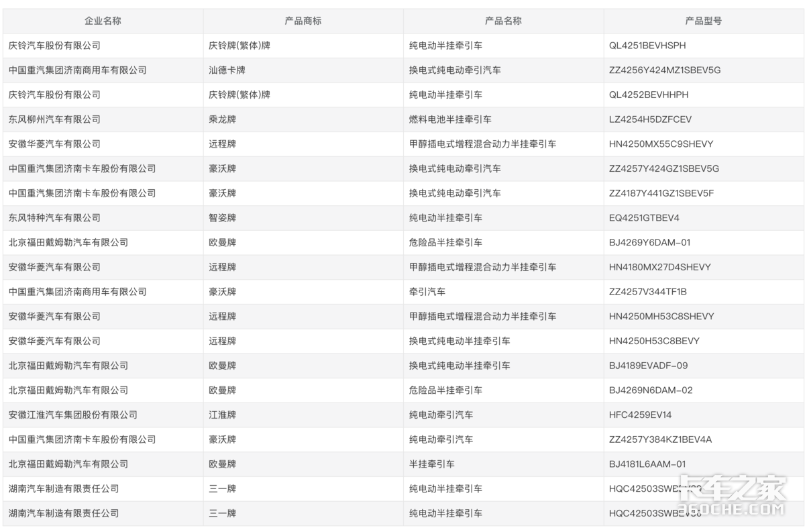Select model cell ZZ4257V344TF1B

[x=647, y=292]
